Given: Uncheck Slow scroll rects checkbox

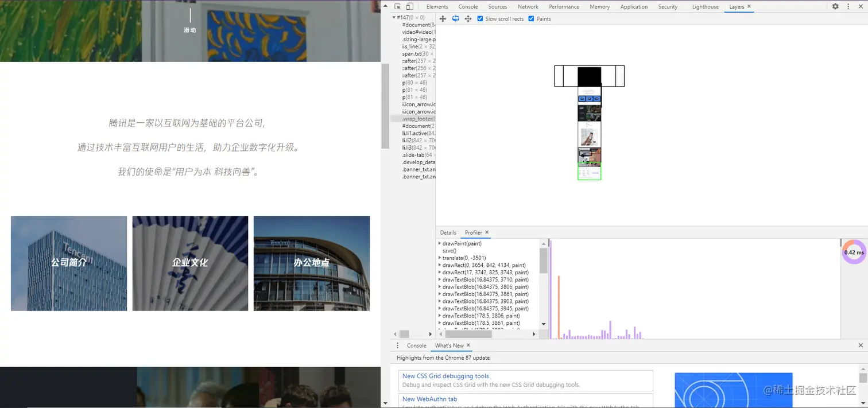Looking at the screenshot, I should (480, 19).
